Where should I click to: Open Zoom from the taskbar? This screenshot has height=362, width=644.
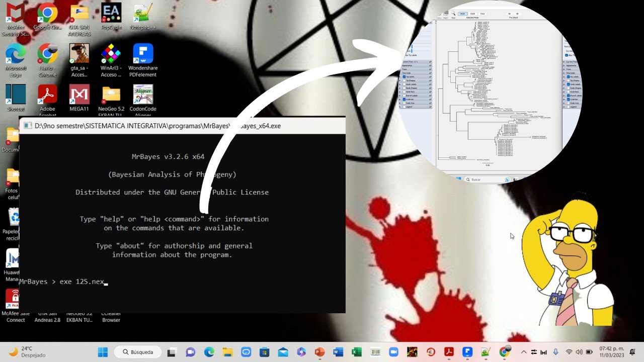(x=393, y=352)
